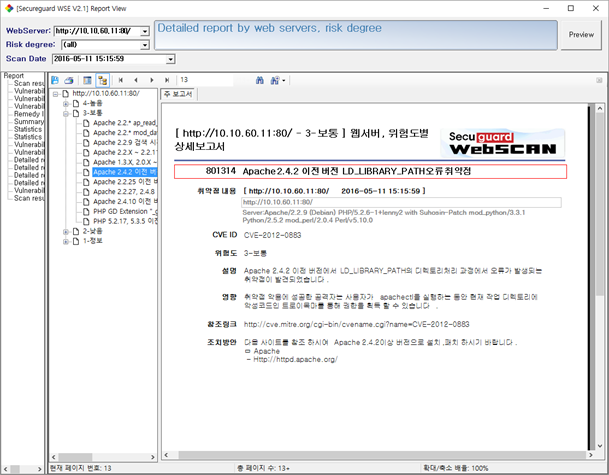This screenshot has width=609, height=475.
Task: Click the CVE-2012-0883 value text
Action: tap(272, 235)
